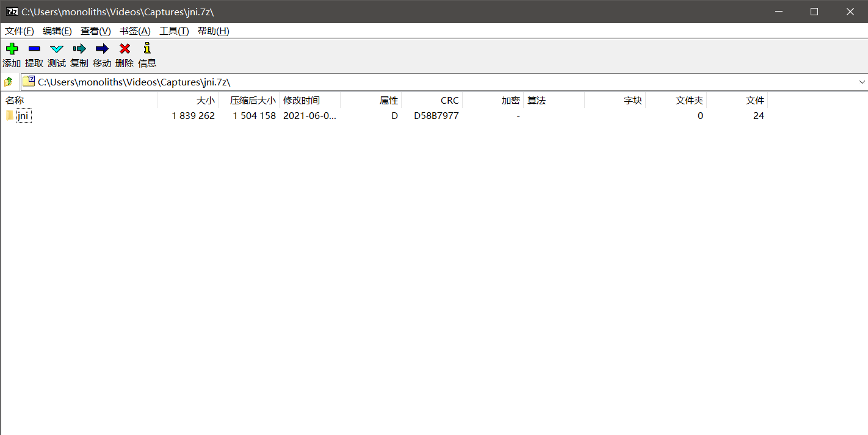The height and width of the screenshot is (435, 868).
Task: Click the 移动 (Move) toolbar icon
Action: coord(101,48)
